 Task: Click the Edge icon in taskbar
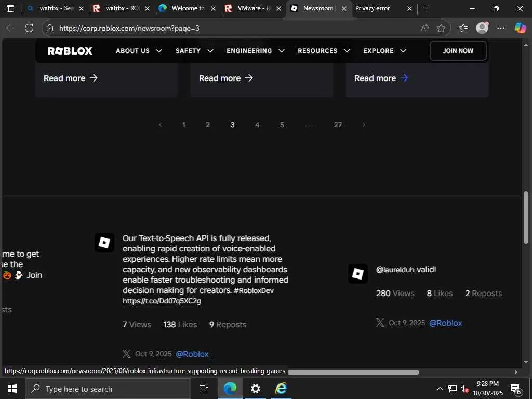[230, 389]
